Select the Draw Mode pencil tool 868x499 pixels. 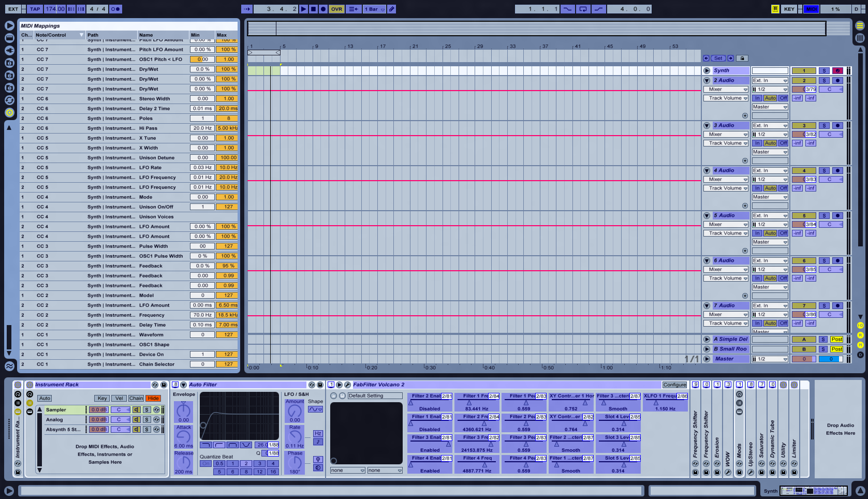[x=392, y=9]
